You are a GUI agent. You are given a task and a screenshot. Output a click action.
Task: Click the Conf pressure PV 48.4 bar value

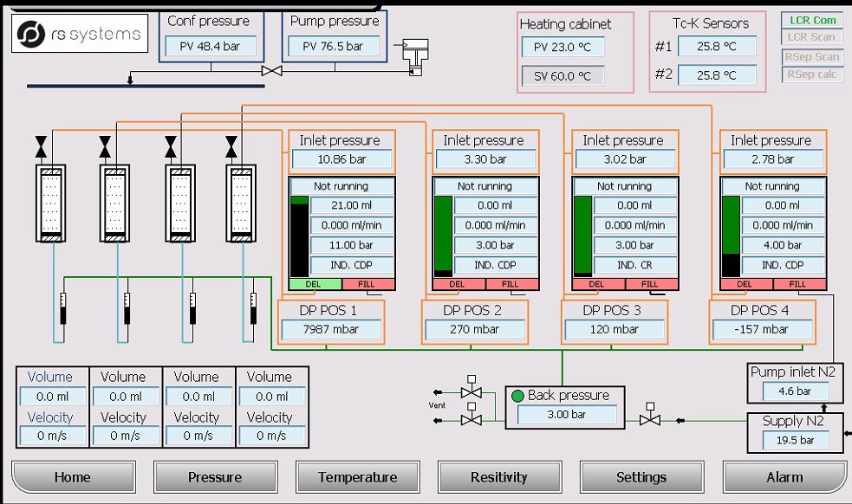click(x=211, y=46)
